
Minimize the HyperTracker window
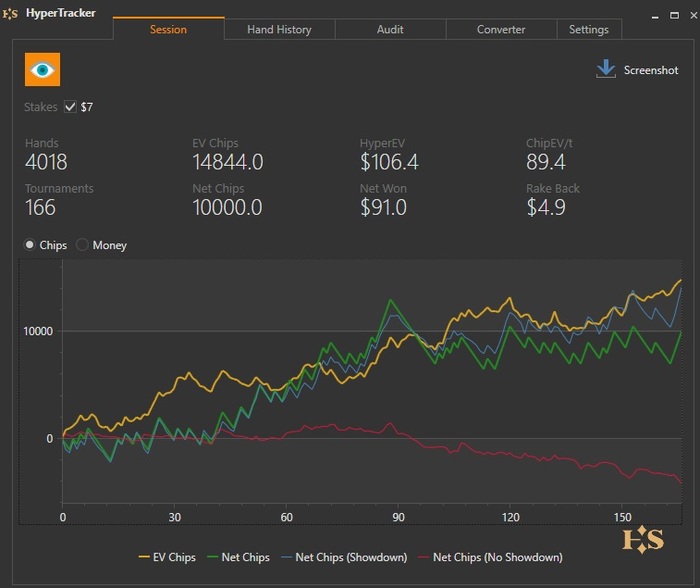point(655,16)
